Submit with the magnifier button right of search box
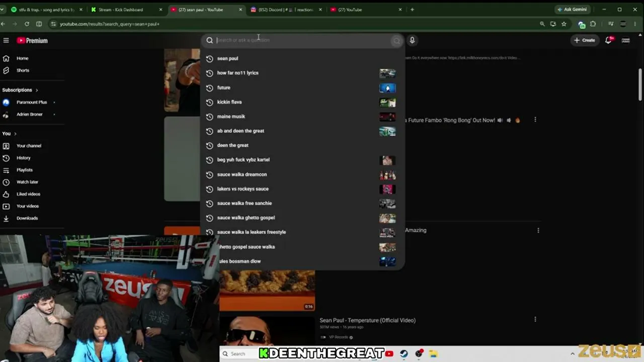 point(397,41)
